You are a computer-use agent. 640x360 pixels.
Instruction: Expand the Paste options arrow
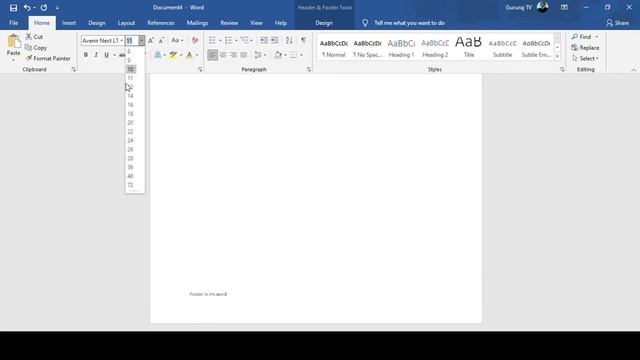[13, 60]
